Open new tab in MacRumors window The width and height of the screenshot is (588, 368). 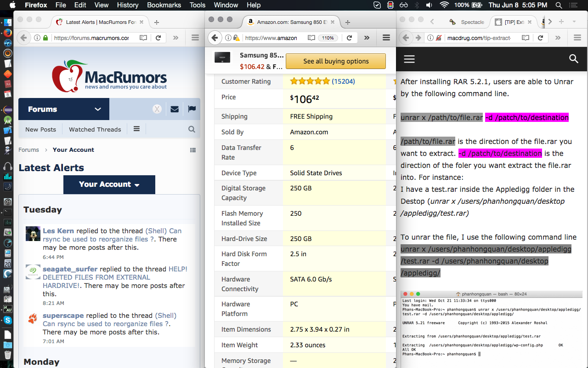click(157, 22)
